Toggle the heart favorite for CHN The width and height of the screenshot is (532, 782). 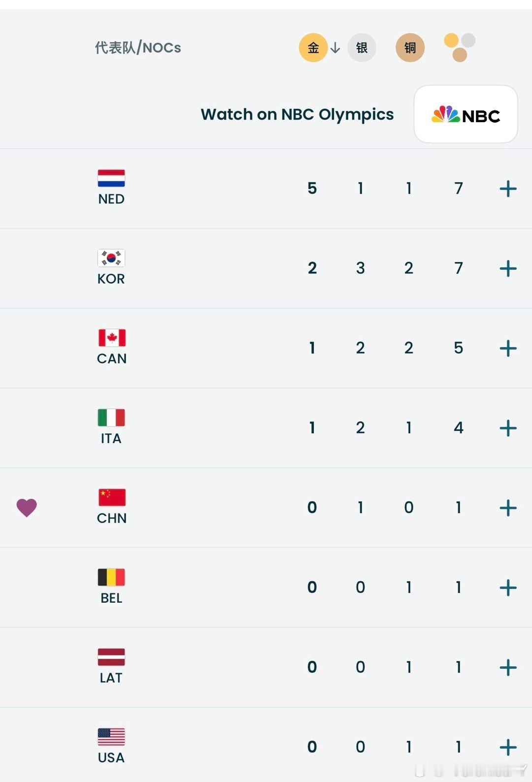27,507
